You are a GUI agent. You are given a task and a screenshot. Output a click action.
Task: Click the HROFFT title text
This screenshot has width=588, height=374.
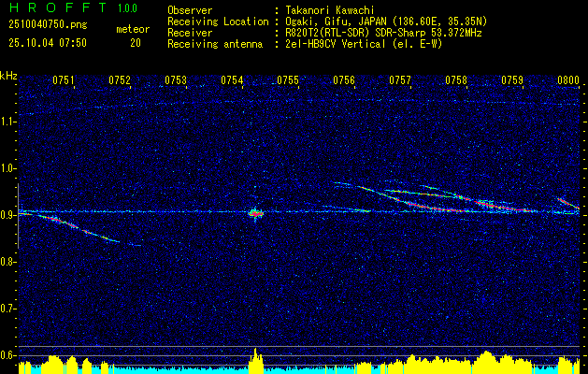pos(57,7)
